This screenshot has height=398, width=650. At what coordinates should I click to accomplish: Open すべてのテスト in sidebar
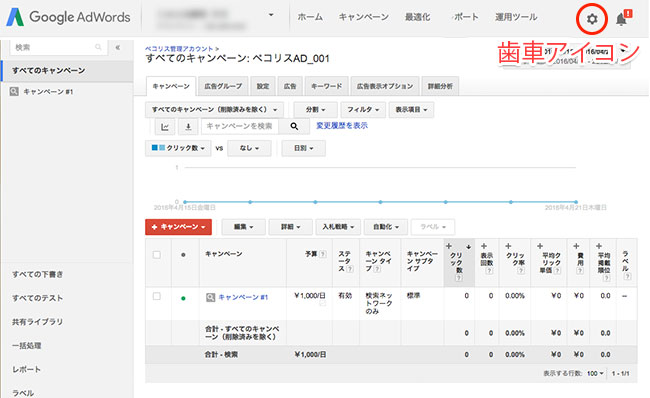coord(37,298)
